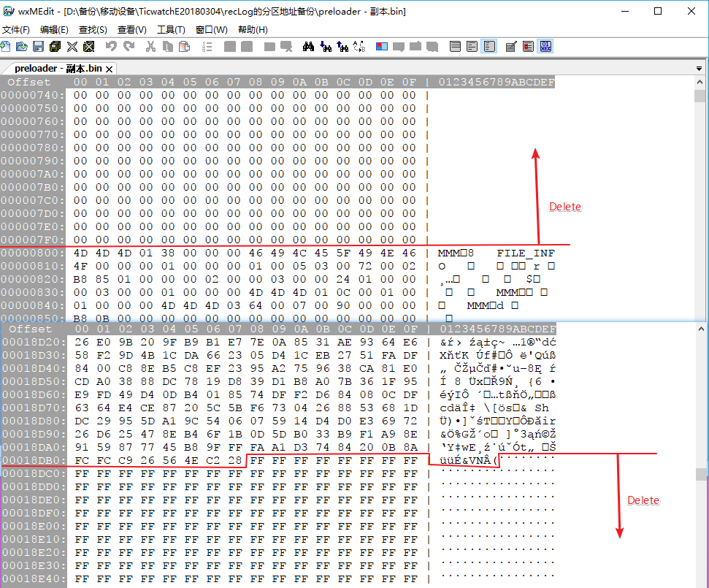This screenshot has height=588, width=709.
Task: Minimize the wxMEdit window
Action: pos(625,11)
